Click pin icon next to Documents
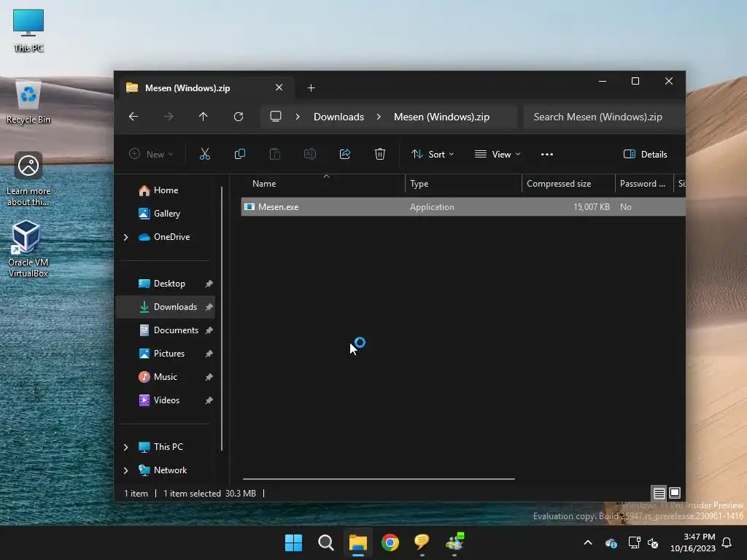This screenshot has height=560, width=747. click(x=209, y=330)
